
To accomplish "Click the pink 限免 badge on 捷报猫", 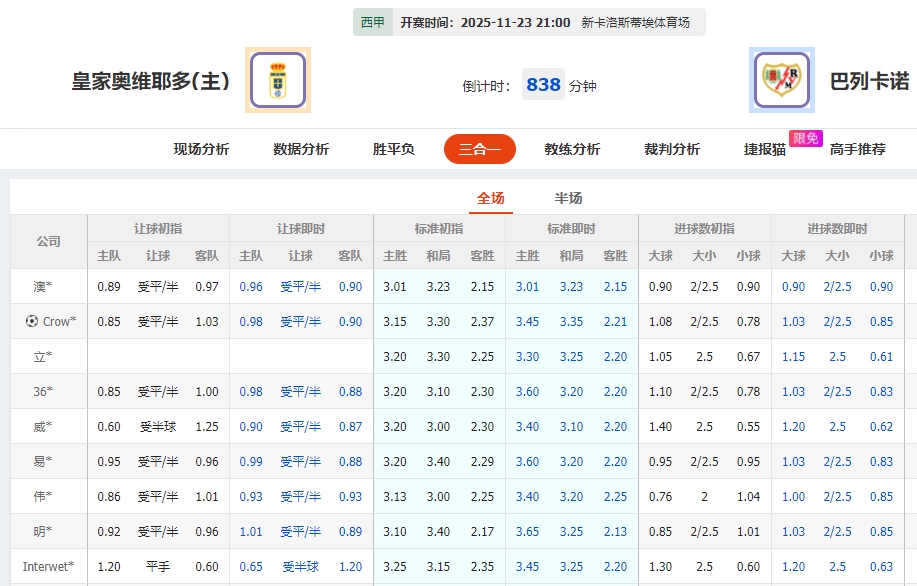I will pyautogui.click(x=805, y=139).
